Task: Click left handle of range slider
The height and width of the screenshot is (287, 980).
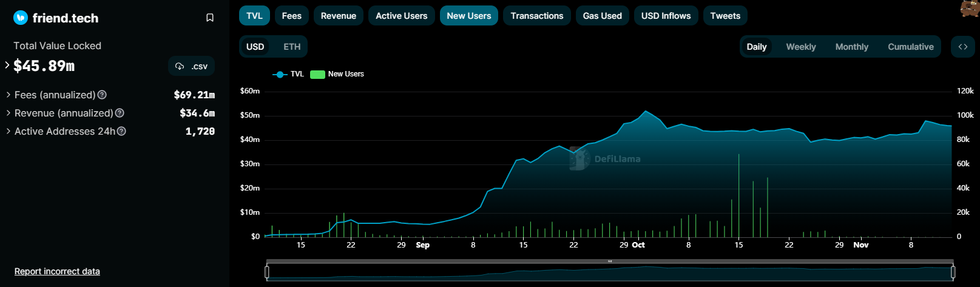Action: [x=267, y=272]
